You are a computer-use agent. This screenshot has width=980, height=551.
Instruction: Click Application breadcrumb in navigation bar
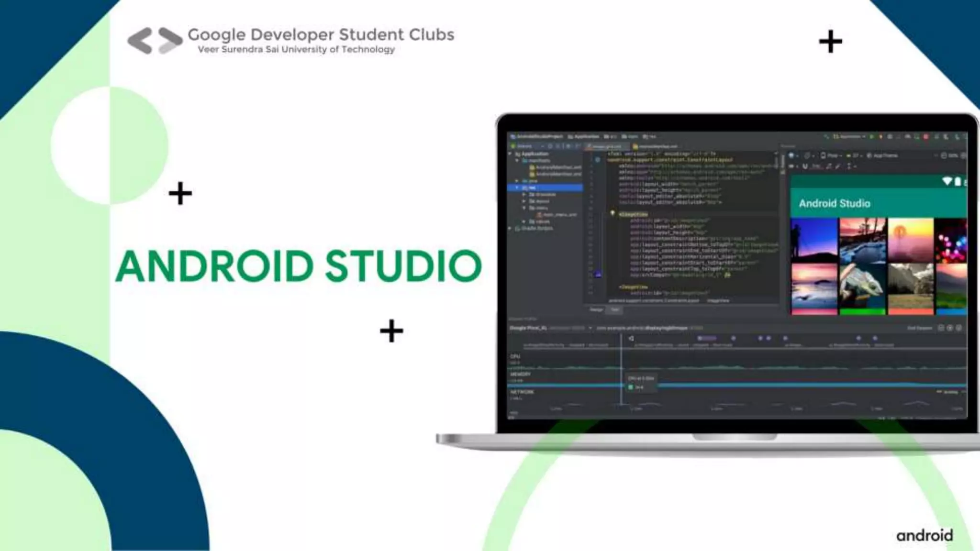[x=583, y=137]
